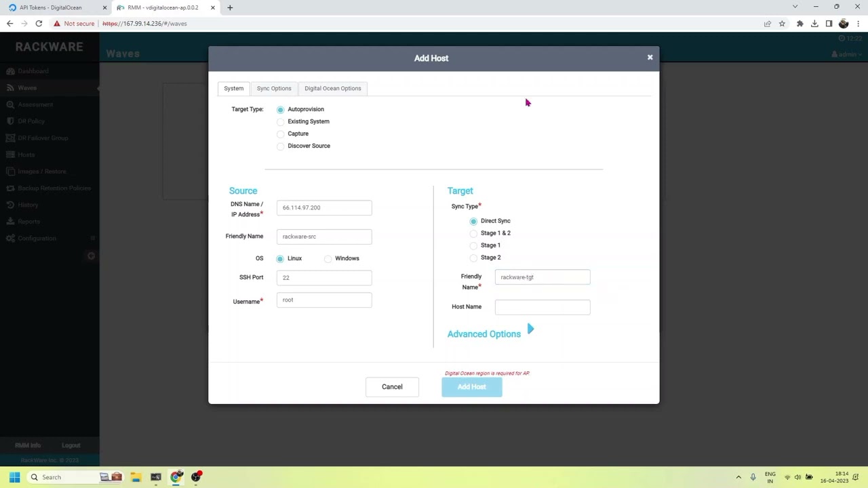Open DR Failover Group in sidebar

[43, 138]
